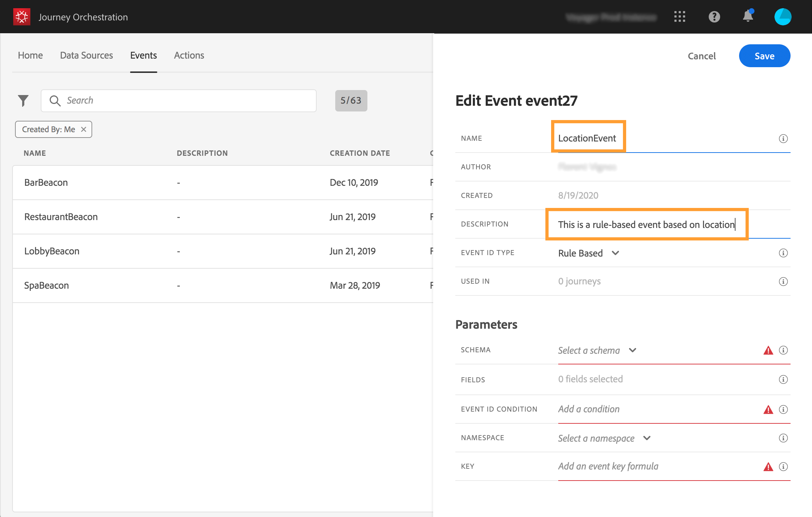Cancel editing the event
The height and width of the screenshot is (517, 812).
[702, 56]
